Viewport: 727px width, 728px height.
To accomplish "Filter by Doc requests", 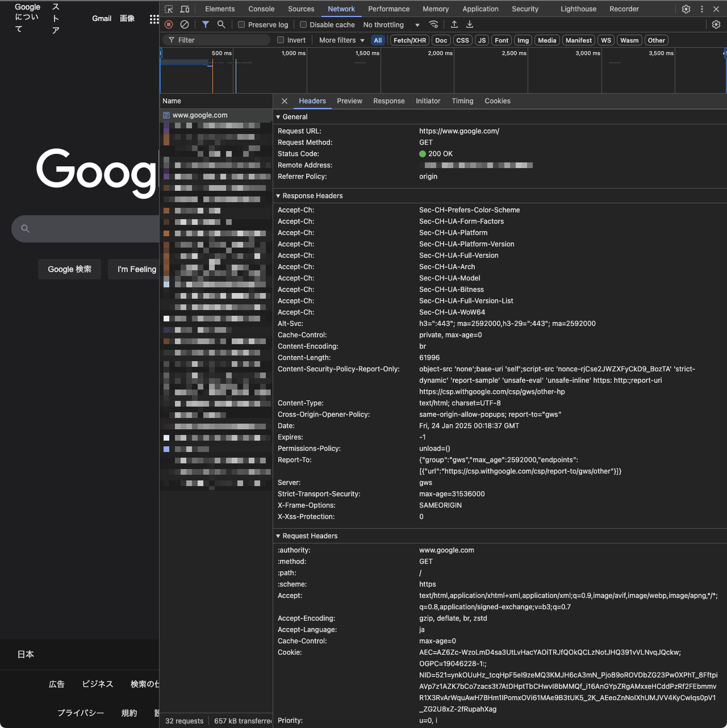I will point(441,40).
